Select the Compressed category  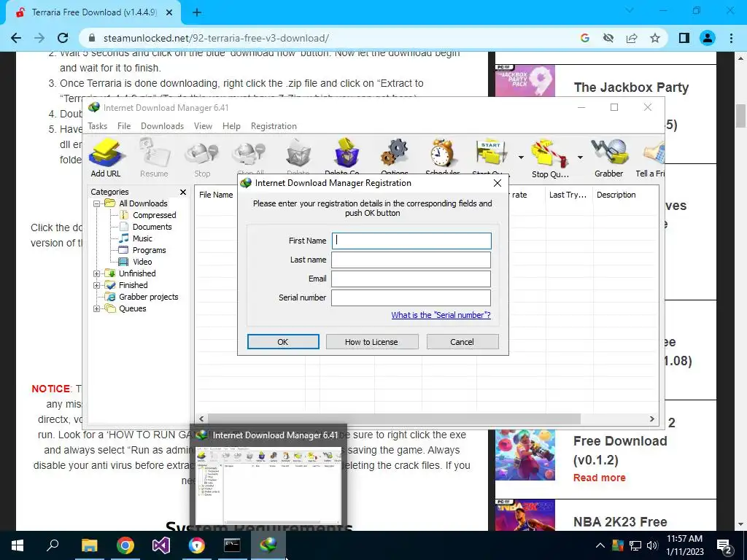point(154,215)
